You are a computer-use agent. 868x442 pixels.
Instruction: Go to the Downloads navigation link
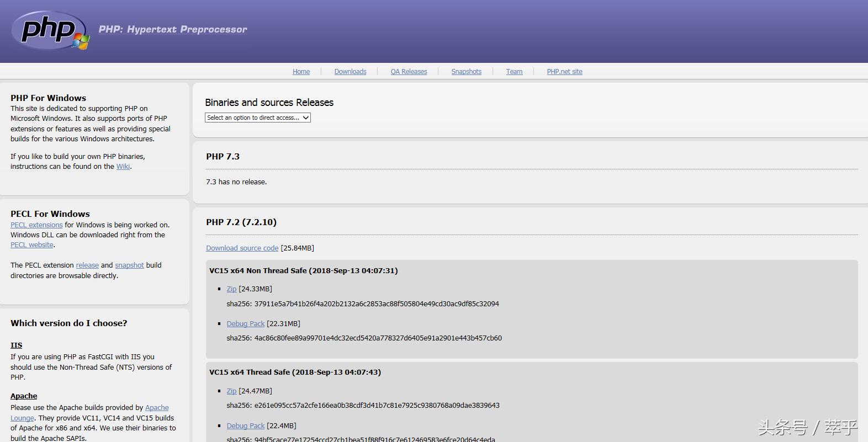(350, 72)
